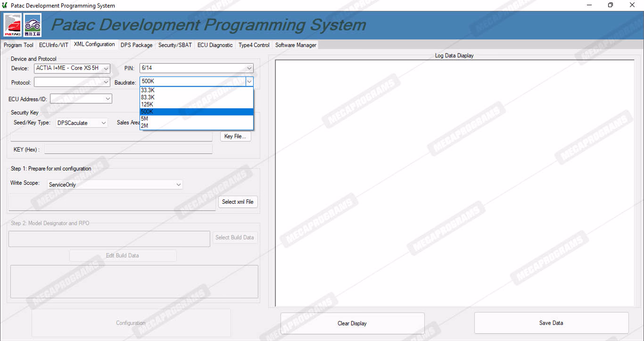
Task: Click the xml file path field
Action: 112,202
